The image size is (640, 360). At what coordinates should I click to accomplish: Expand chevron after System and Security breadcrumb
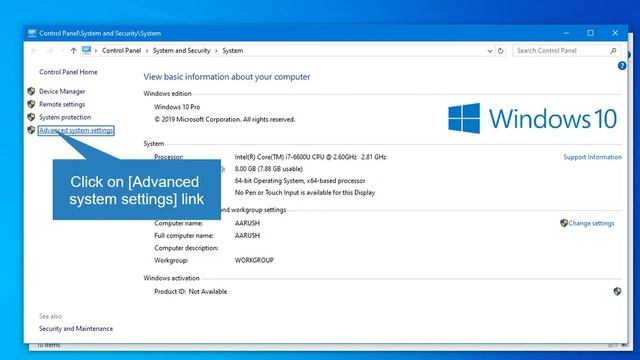(216, 51)
